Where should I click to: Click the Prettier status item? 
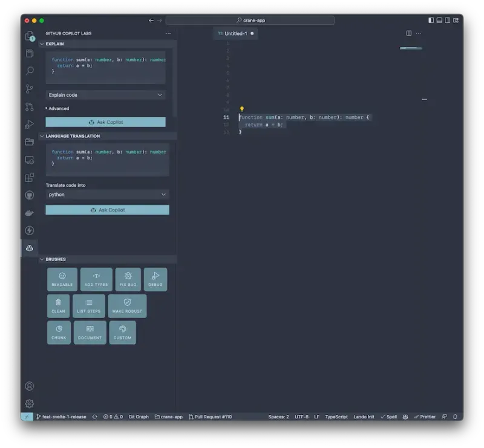click(x=425, y=417)
